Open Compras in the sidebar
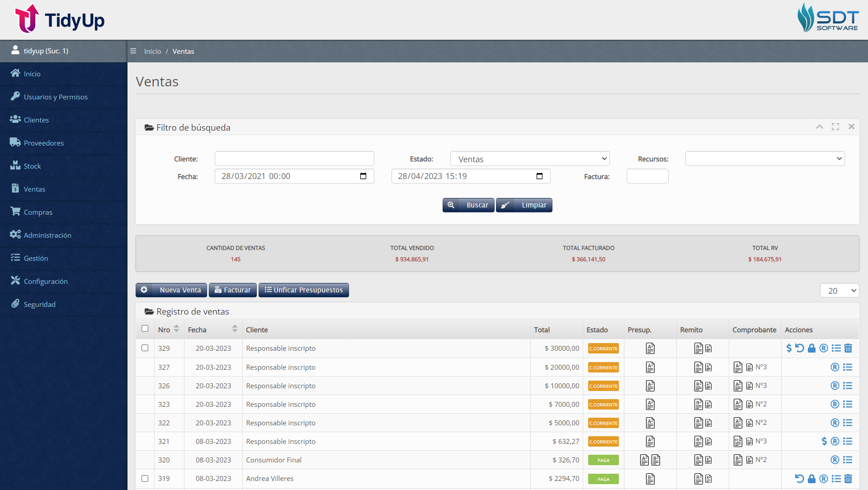 (x=63, y=212)
